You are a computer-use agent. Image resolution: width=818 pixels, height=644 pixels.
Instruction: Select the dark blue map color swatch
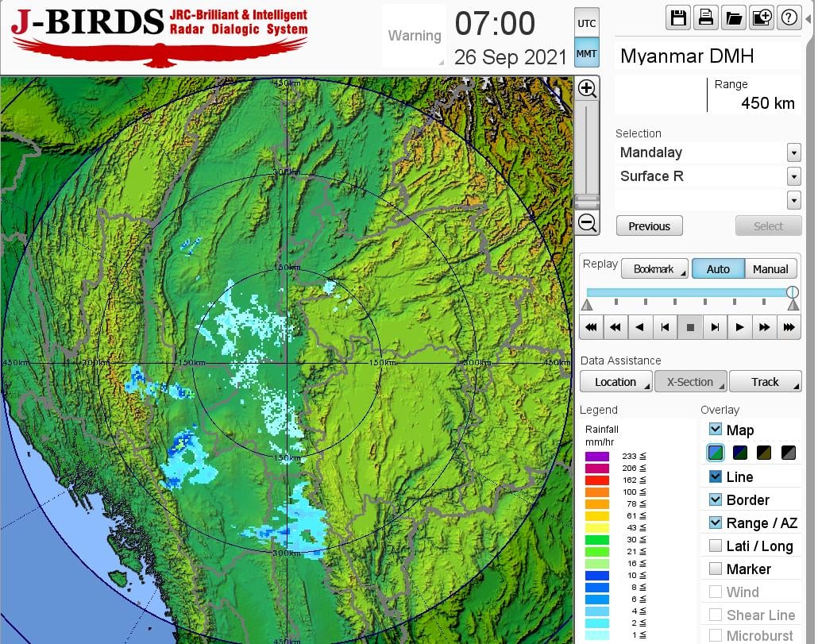pos(740,453)
